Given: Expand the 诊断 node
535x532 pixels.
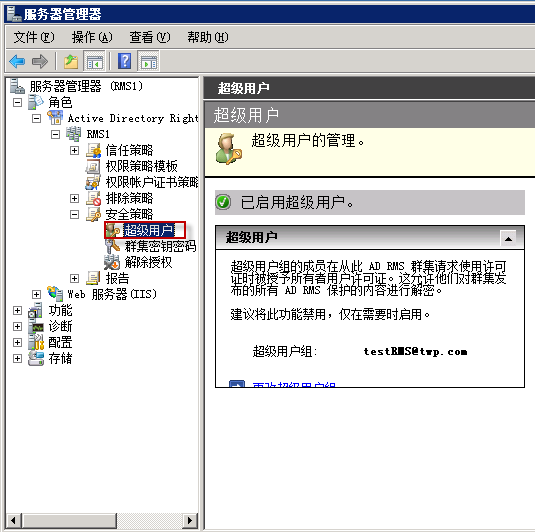Looking at the screenshot, I should coord(17,327).
